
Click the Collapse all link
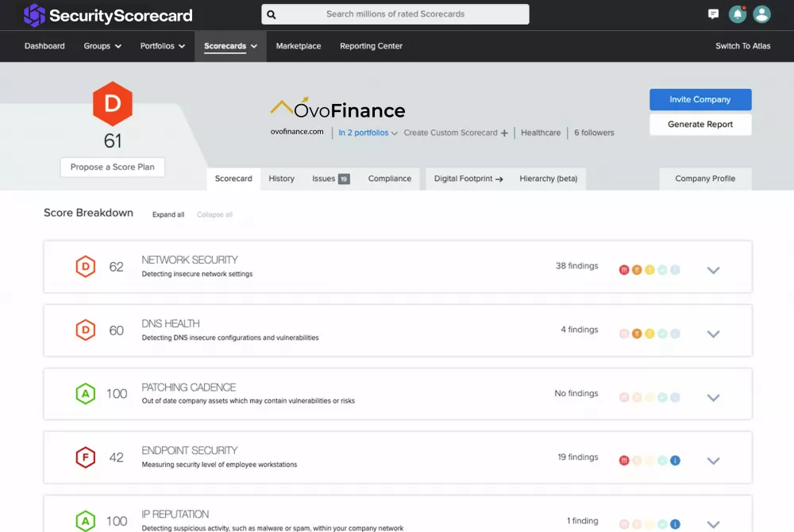214,214
